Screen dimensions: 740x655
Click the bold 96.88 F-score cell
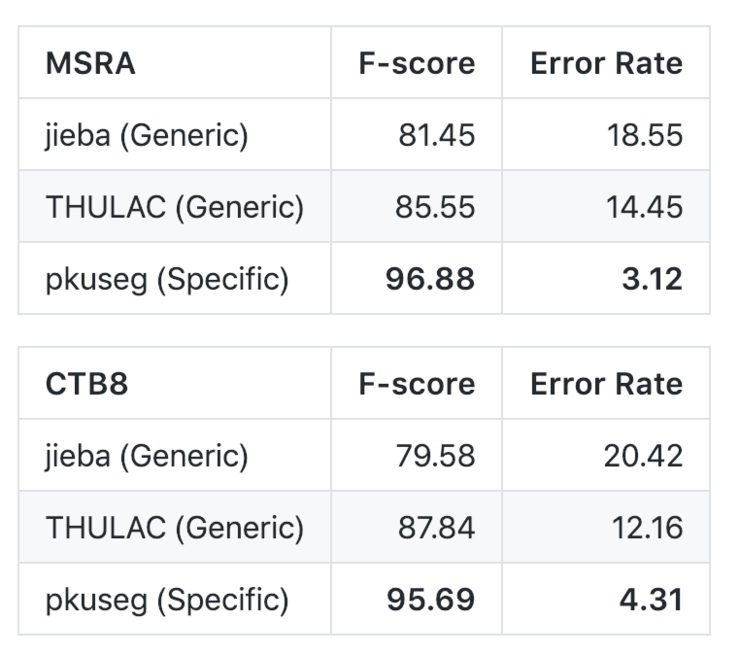tap(430, 279)
